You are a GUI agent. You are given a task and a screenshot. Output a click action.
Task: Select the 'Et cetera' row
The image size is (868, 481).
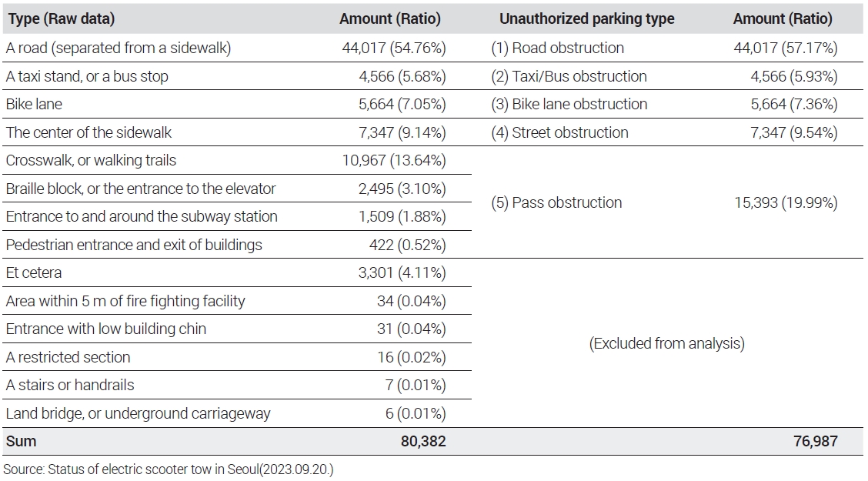point(34,272)
